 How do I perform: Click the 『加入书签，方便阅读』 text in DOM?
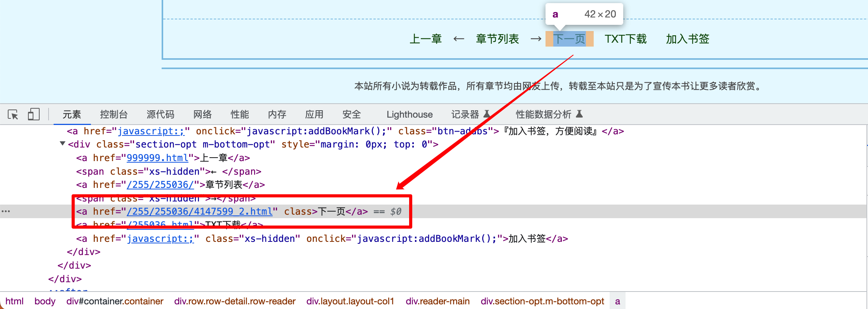[x=551, y=131]
